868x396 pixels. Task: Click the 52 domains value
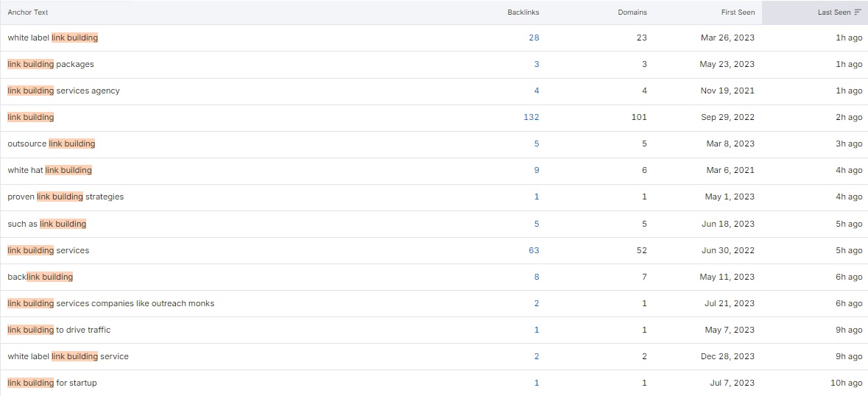(x=641, y=250)
